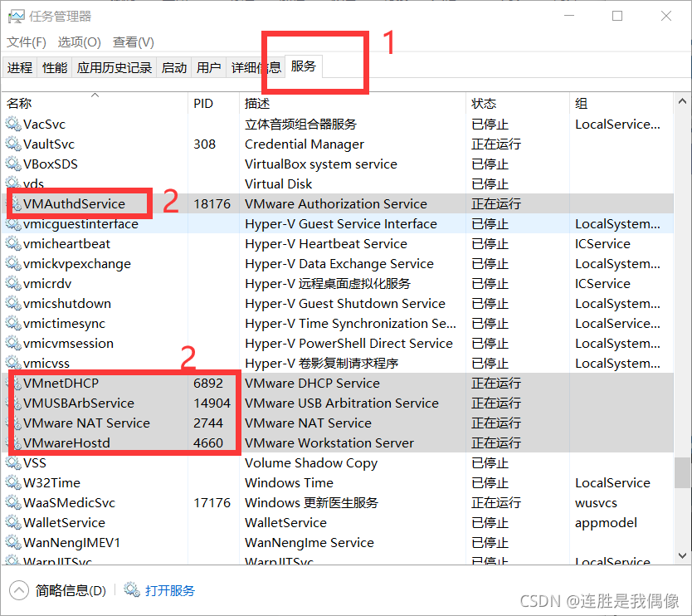Click PID 308 cell
Viewport: 692px width, 616px height.
204,144
